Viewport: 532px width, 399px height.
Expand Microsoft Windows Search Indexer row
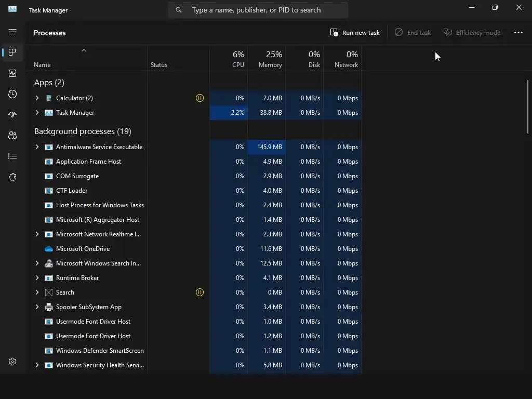click(37, 263)
